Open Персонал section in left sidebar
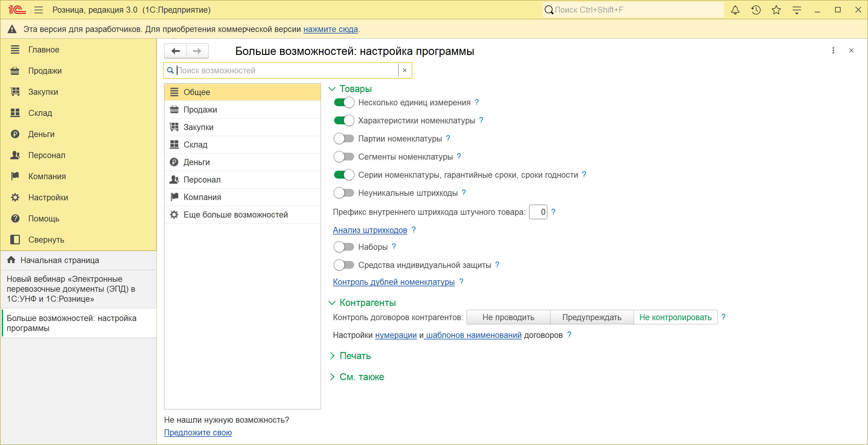 pyautogui.click(x=78, y=155)
